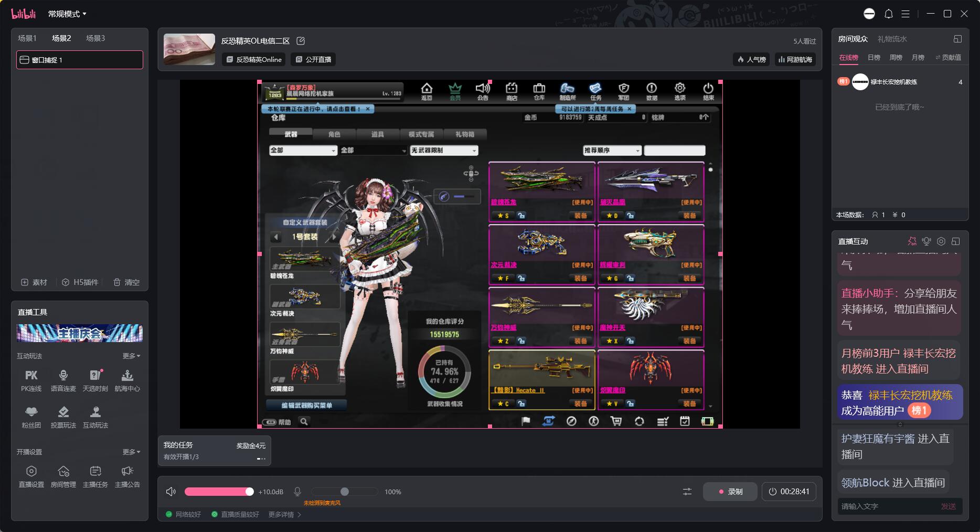Open 人气榜 popularity ranking
The height and width of the screenshot is (532, 980).
point(751,60)
